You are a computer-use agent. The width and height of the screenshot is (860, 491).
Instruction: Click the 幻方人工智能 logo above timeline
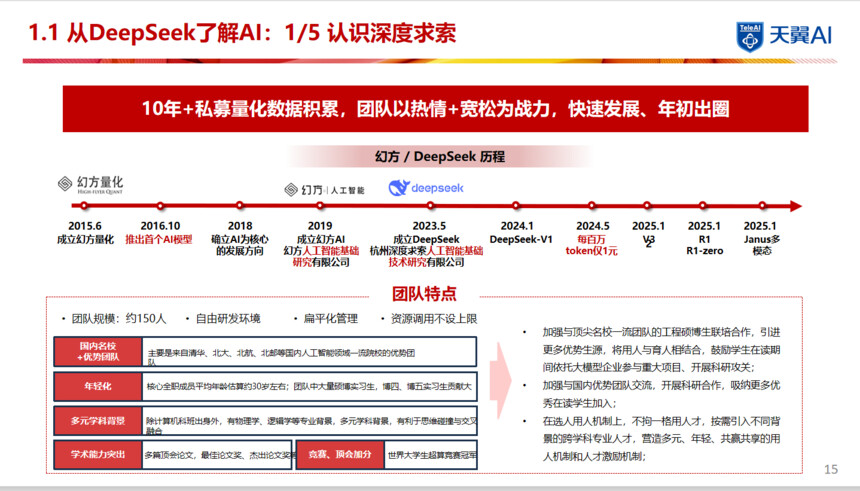(x=324, y=190)
